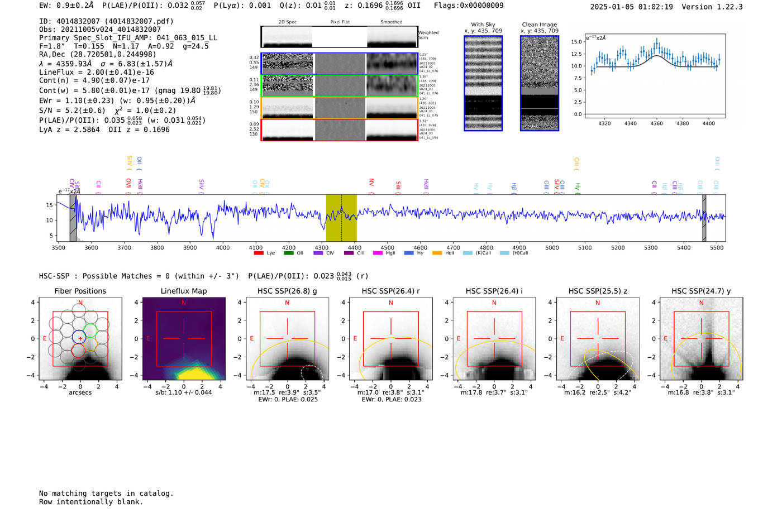This screenshot has height=532, width=782.
Task: Click the 'HSC-SSP : Possible Matches = 0' line
Action: 139,276
